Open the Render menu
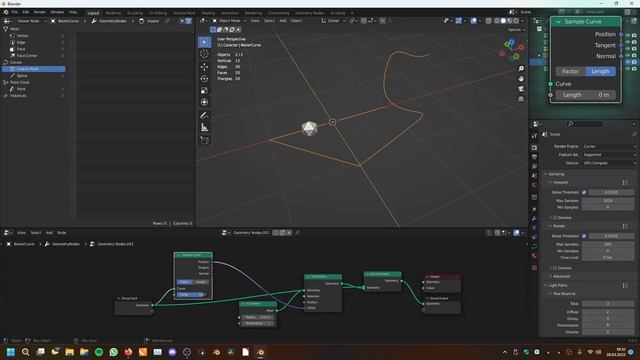This screenshot has width=640, height=360. click(40, 12)
